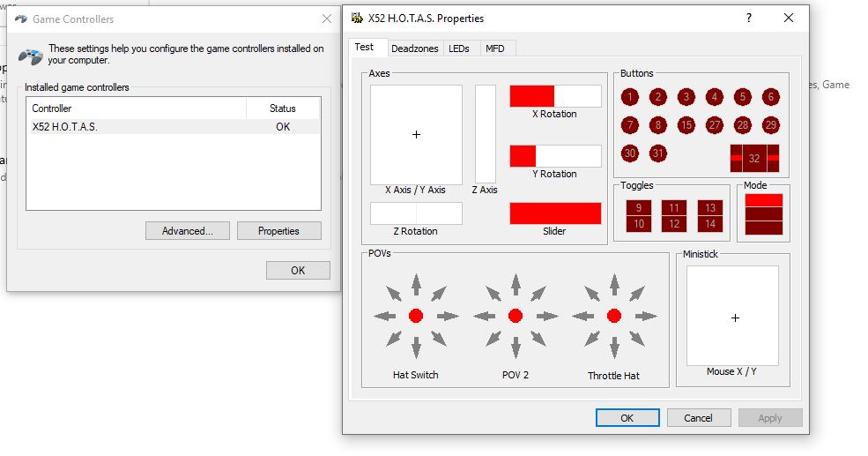Image resolution: width=868 pixels, height=456 pixels.
Task: Click button indicator 28
Action: click(x=742, y=125)
